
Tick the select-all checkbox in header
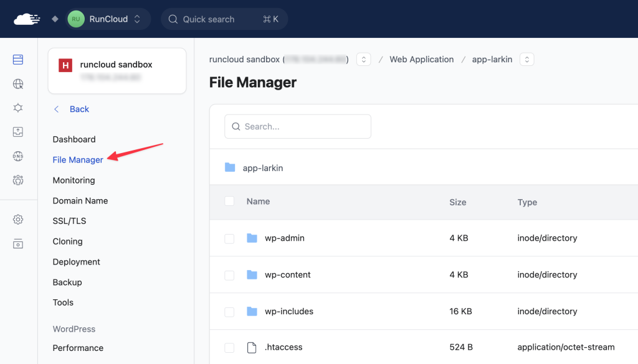[x=229, y=201]
